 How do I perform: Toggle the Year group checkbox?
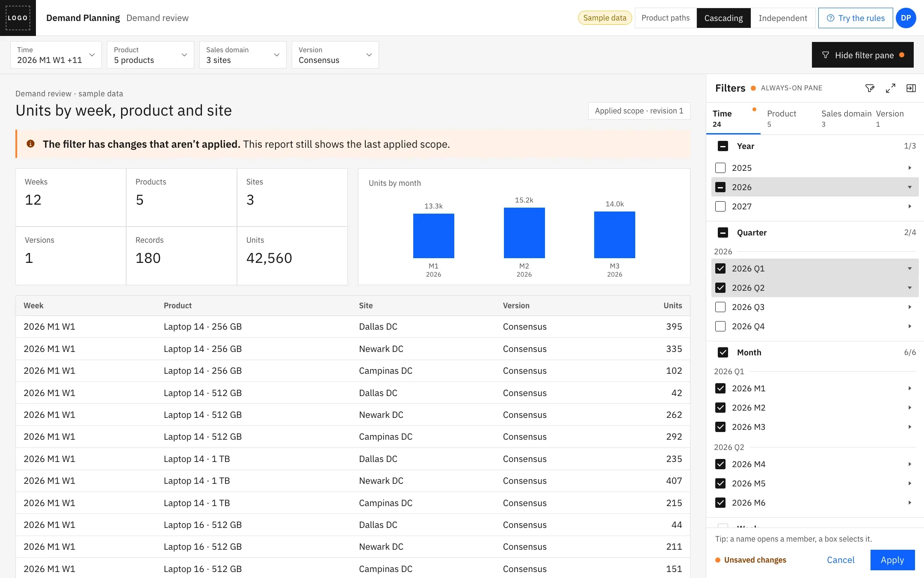click(x=723, y=146)
